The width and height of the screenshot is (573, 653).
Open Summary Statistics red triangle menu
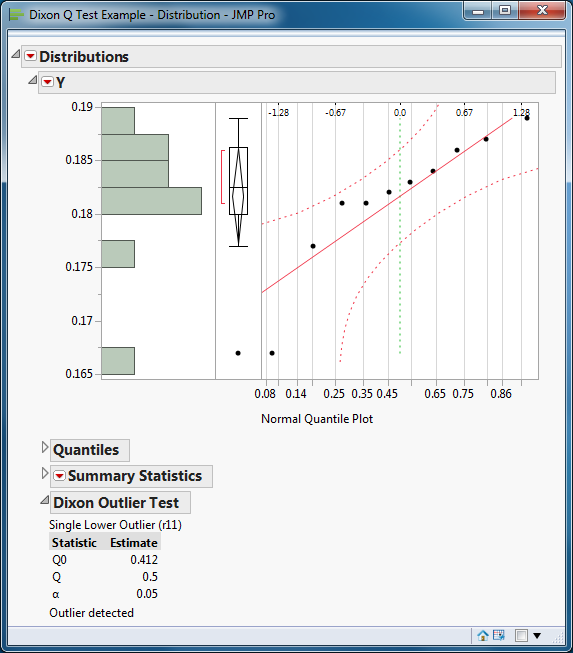tap(60, 476)
